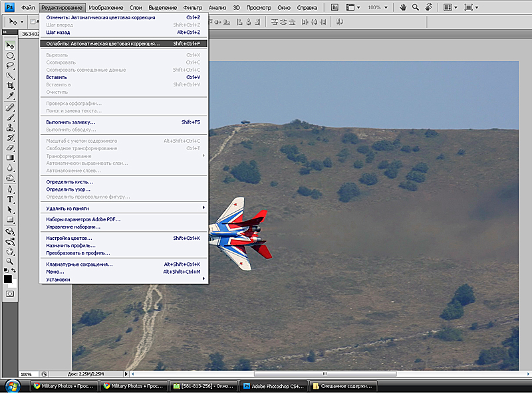The image size is (532, 398).
Task: Open the Файл menu
Action: 28,7
